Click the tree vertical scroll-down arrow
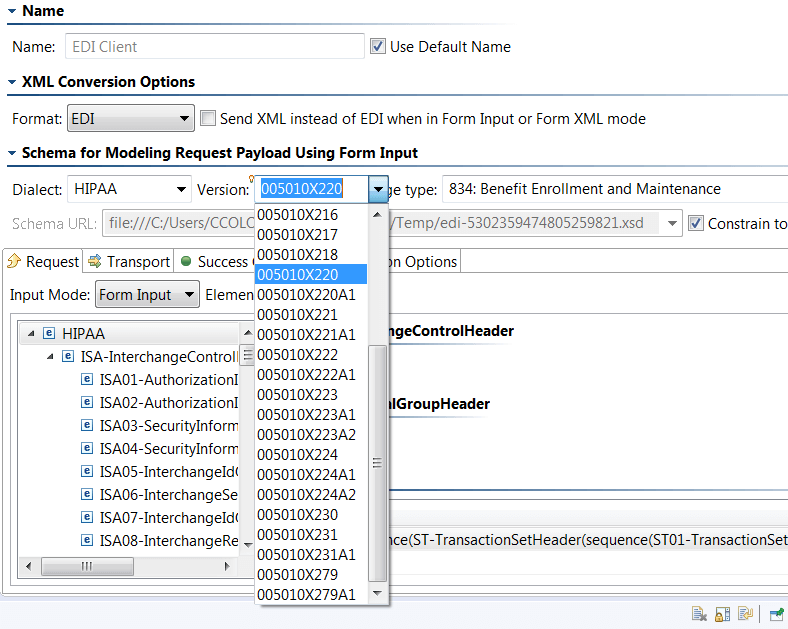 click(x=248, y=544)
